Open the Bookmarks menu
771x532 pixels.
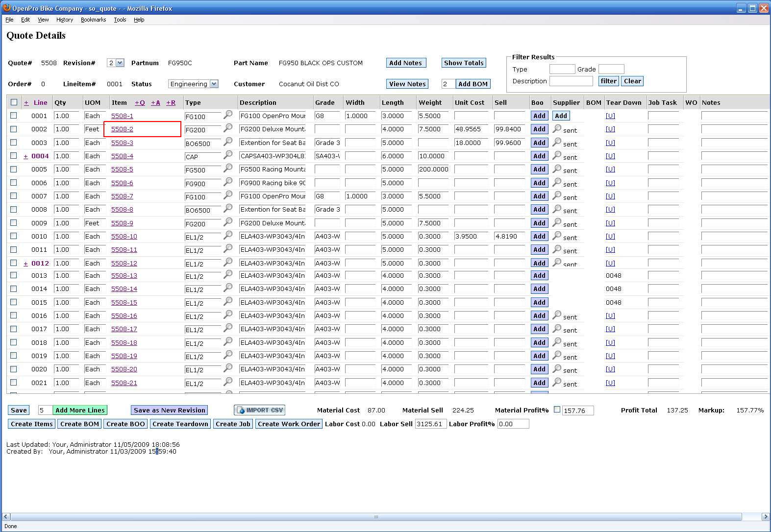point(93,20)
